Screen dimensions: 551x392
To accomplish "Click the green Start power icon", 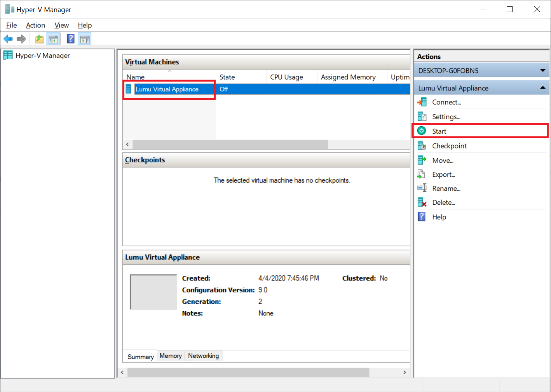I will coord(422,131).
